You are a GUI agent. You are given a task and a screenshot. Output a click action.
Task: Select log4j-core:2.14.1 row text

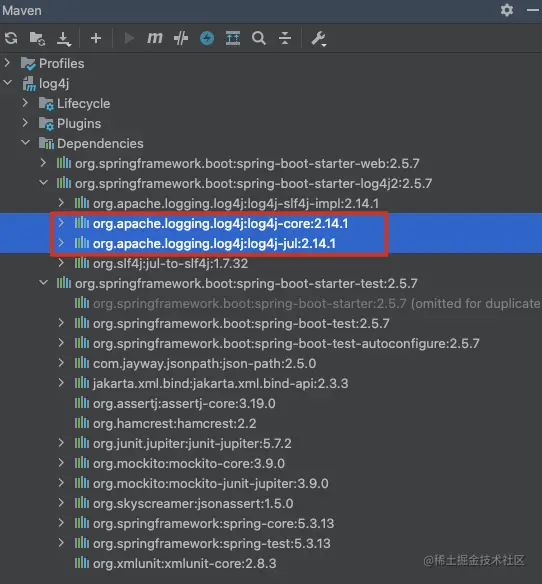pos(221,223)
